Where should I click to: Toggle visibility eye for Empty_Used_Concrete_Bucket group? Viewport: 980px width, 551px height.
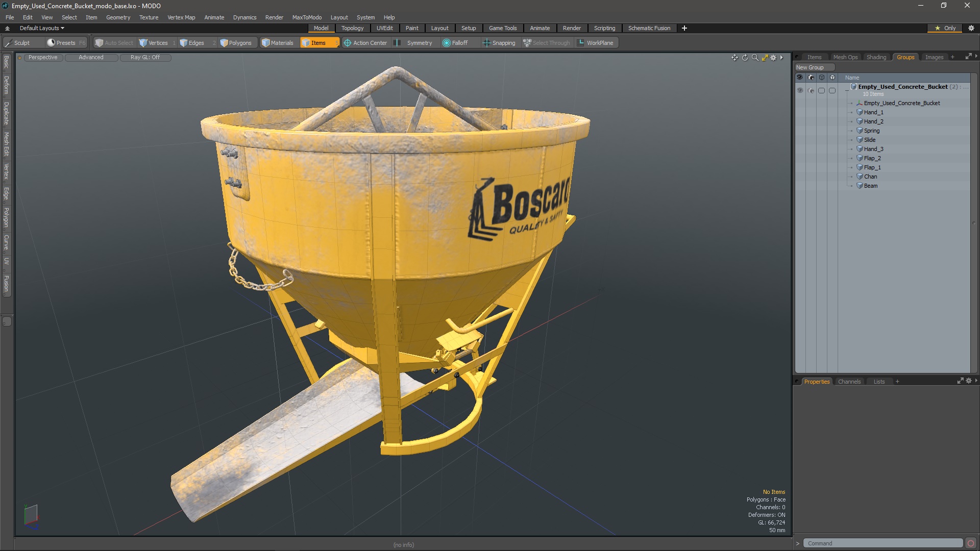(x=800, y=90)
